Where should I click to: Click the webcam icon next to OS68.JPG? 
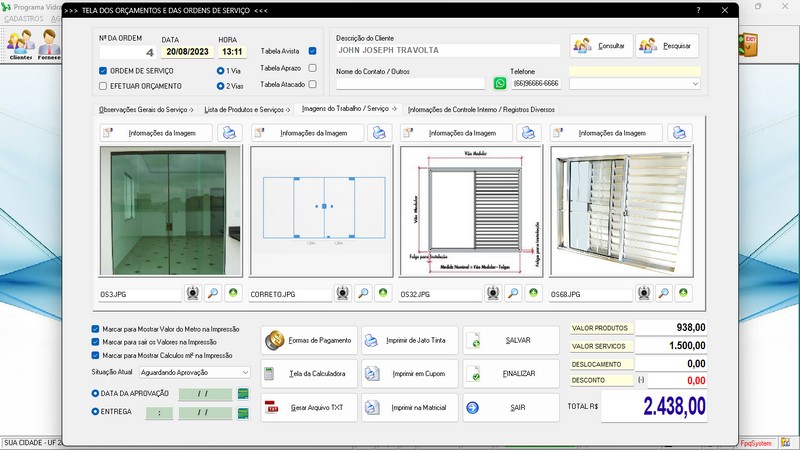643,294
